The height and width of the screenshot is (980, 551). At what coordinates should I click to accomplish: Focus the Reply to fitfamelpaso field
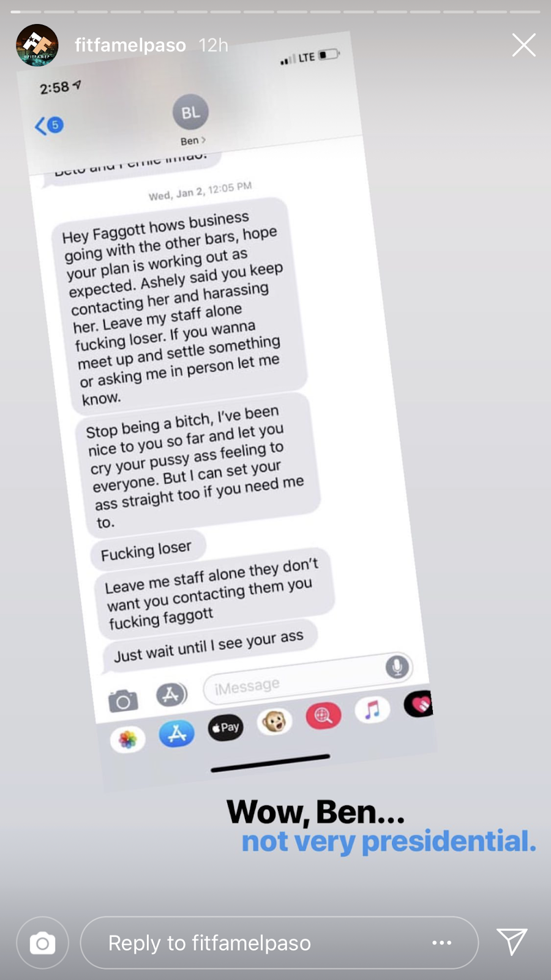[279, 943]
